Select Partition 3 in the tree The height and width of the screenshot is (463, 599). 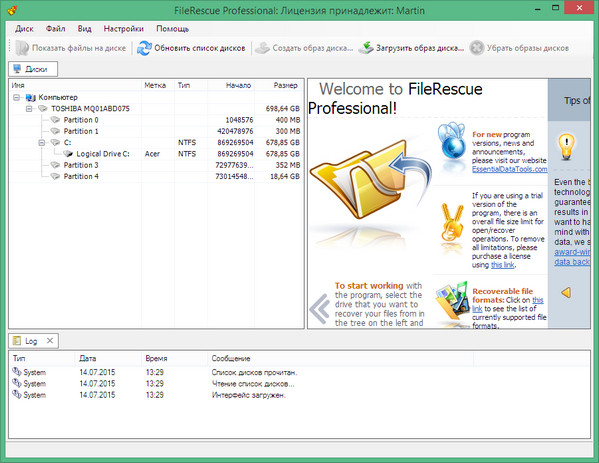click(x=81, y=165)
